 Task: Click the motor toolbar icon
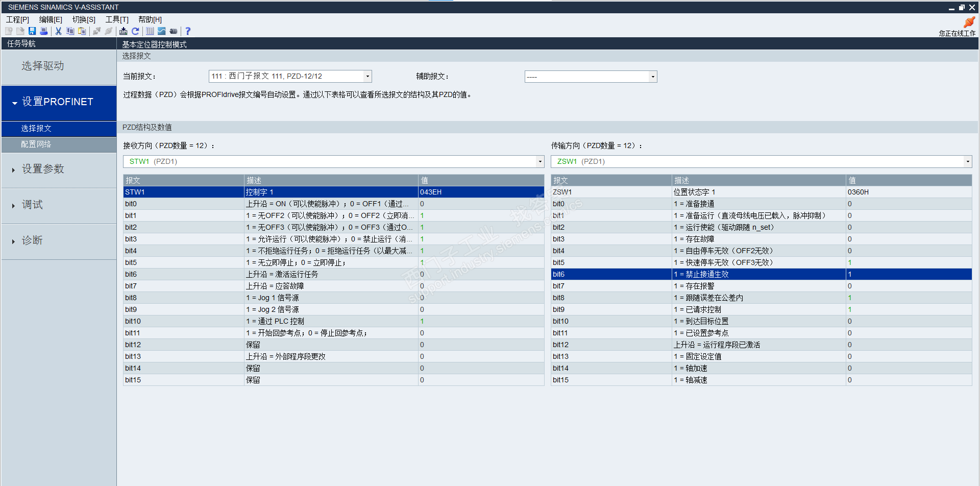tap(174, 31)
